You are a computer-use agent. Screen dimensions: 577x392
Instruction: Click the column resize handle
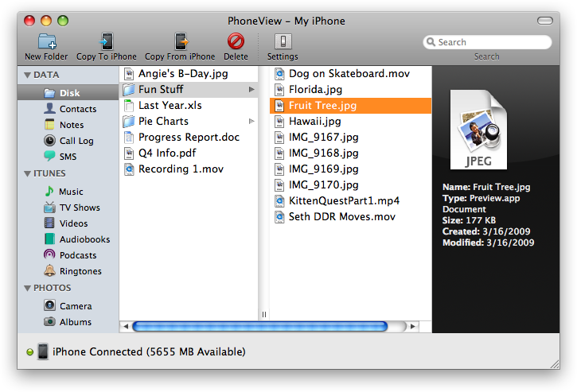(264, 314)
